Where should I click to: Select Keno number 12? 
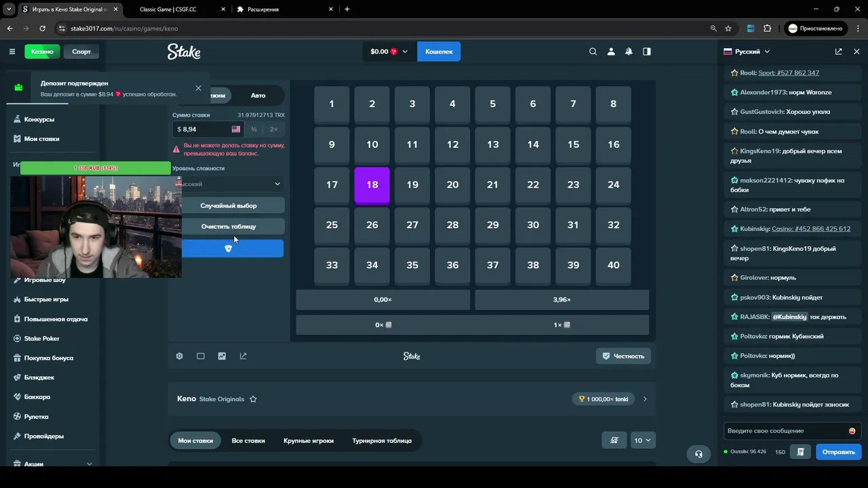pyautogui.click(x=452, y=144)
